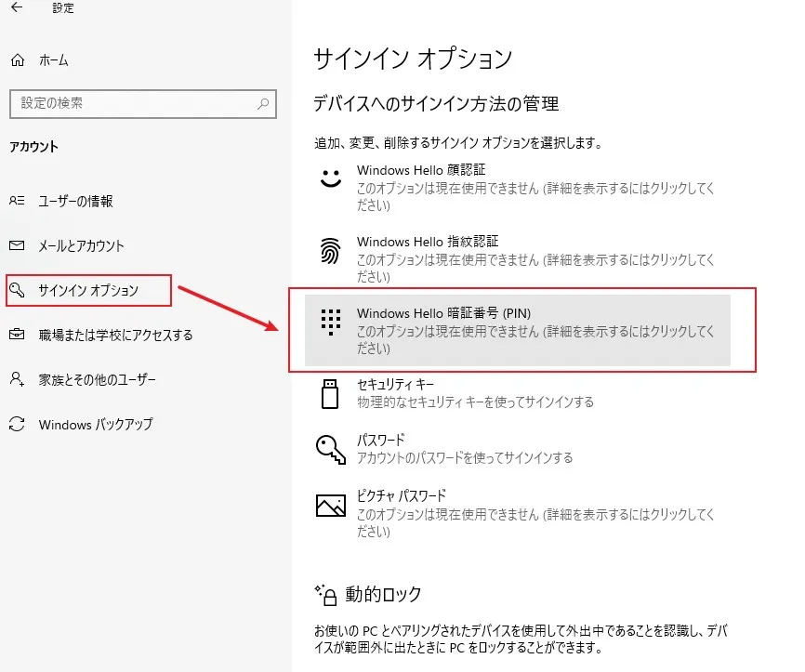Click the family person-plus icon
The width and height of the screenshot is (805, 672).
coord(17,379)
